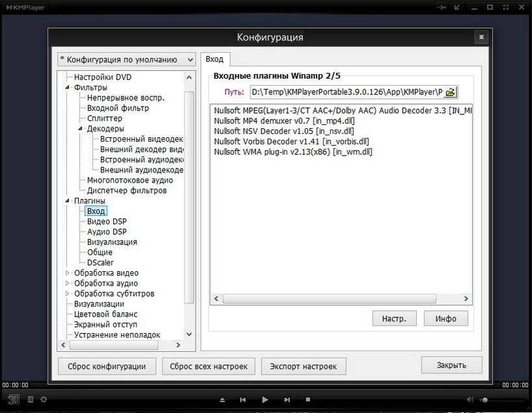Mute audio via speaker icon

coord(470,399)
